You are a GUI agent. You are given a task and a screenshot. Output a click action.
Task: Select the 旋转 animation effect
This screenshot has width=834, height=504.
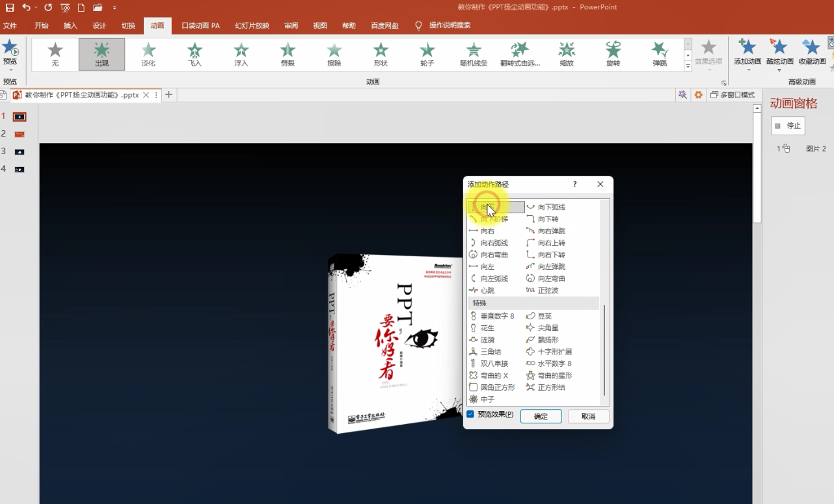point(613,55)
